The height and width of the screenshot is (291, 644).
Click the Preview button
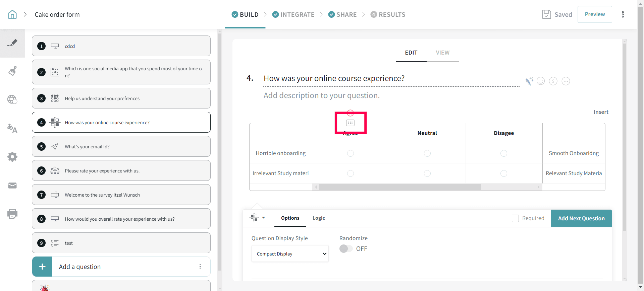point(595,14)
